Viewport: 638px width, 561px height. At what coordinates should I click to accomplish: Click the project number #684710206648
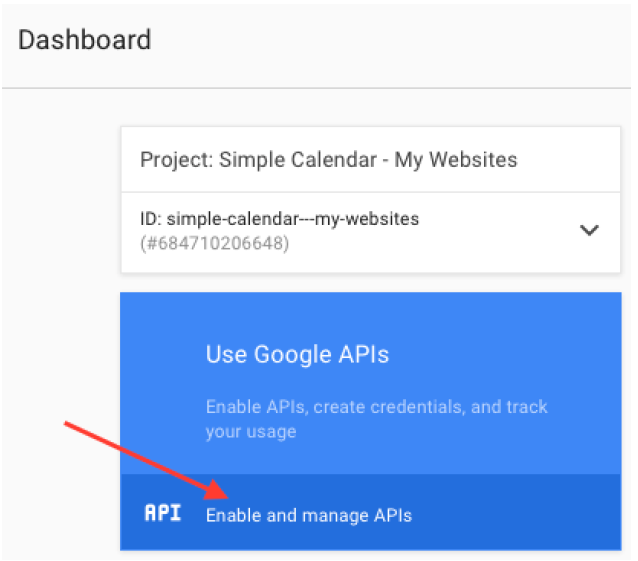coord(214,243)
